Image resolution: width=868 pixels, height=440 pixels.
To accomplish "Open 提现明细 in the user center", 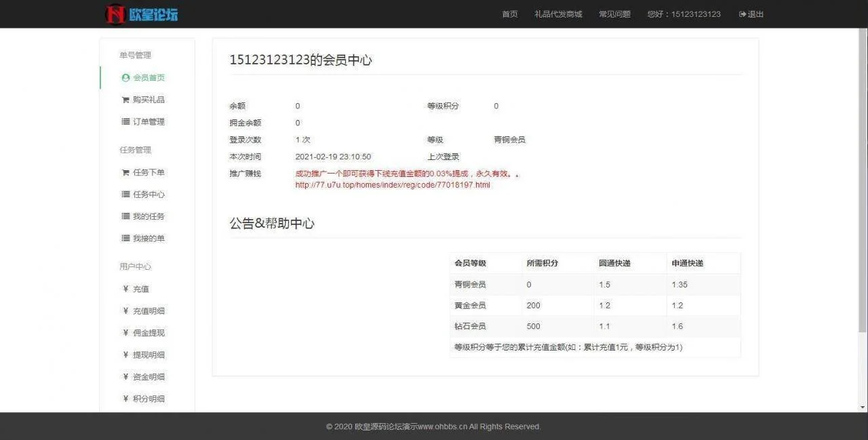I will [149, 355].
